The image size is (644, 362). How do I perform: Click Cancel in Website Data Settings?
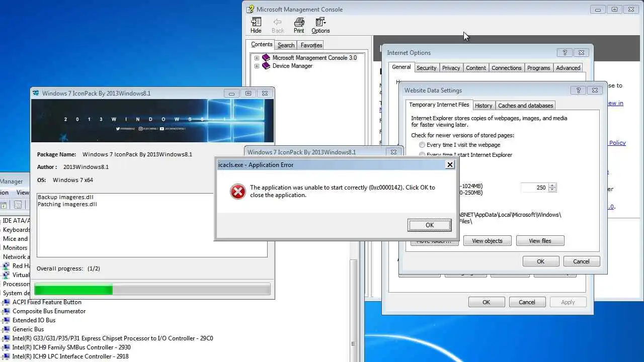581,261
